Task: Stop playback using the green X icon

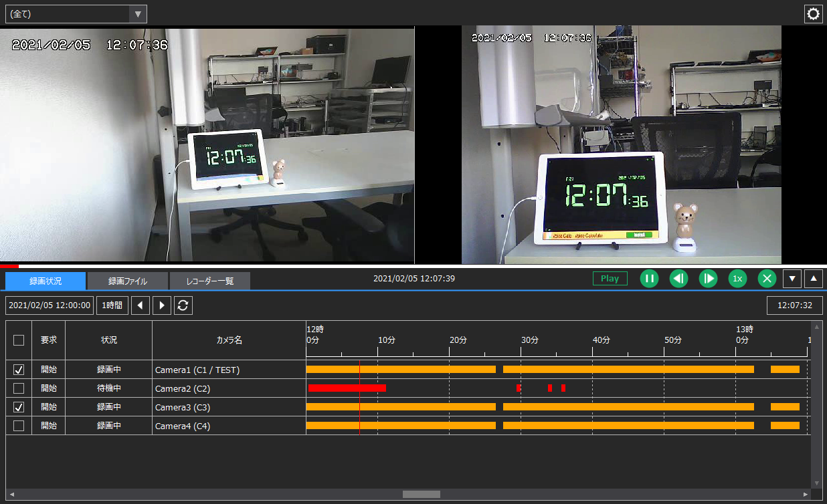Action: (x=767, y=279)
